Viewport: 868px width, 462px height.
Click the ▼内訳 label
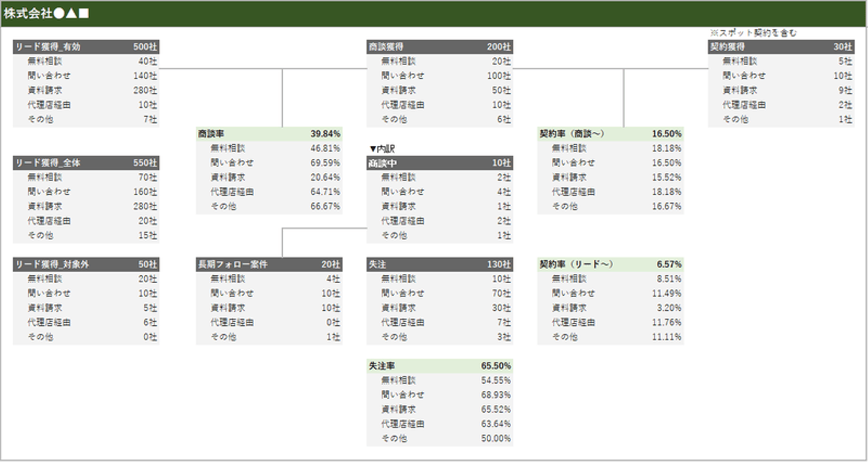pos(382,149)
